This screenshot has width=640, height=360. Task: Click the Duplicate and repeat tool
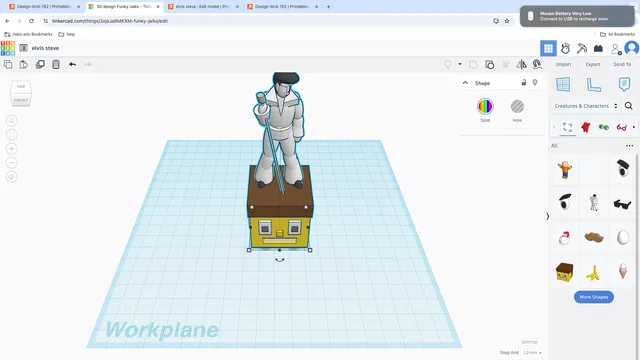tap(40, 64)
